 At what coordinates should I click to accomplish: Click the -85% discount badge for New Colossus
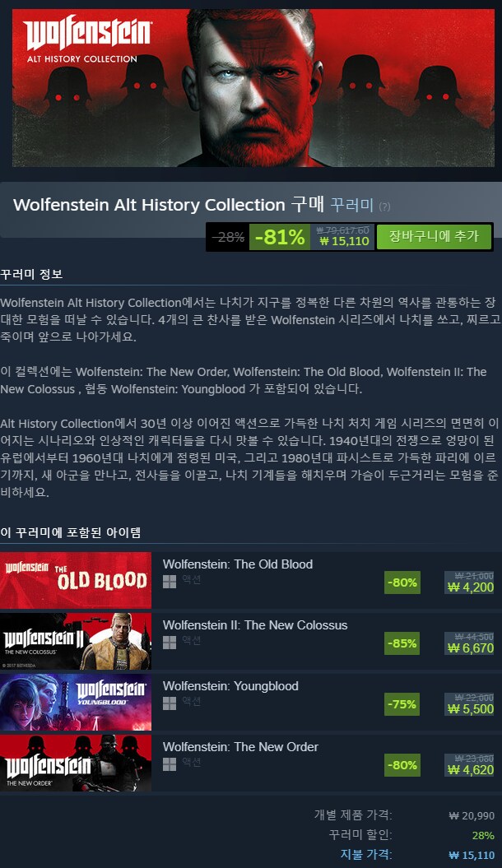[x=402, y=643]
